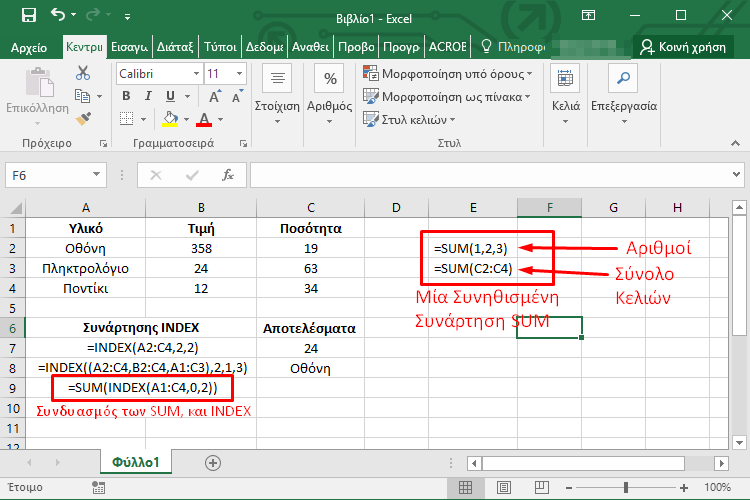Open the Κελιά cells group button

[x=565, y=95]
